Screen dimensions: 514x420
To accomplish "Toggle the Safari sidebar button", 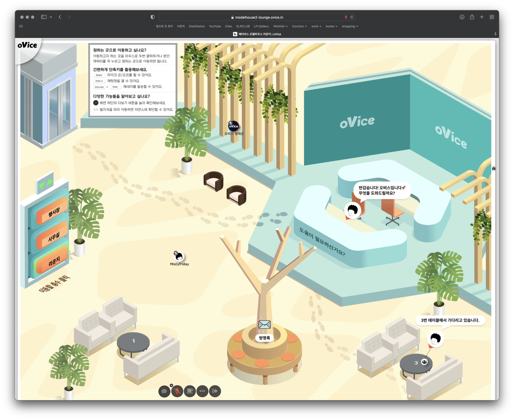I will [x=44, y=17].
